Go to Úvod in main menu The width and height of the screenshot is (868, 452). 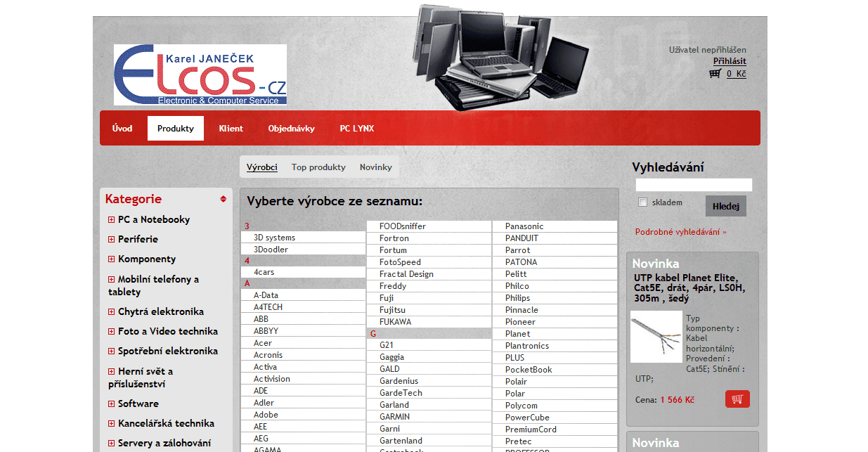[x=122, y=129]
